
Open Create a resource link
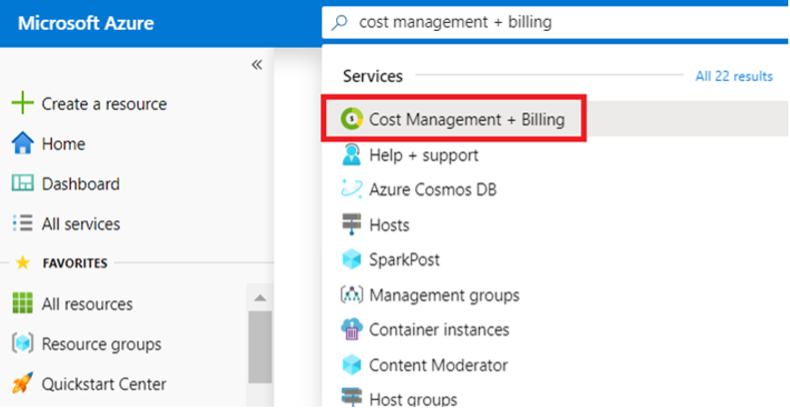point(104,104)
